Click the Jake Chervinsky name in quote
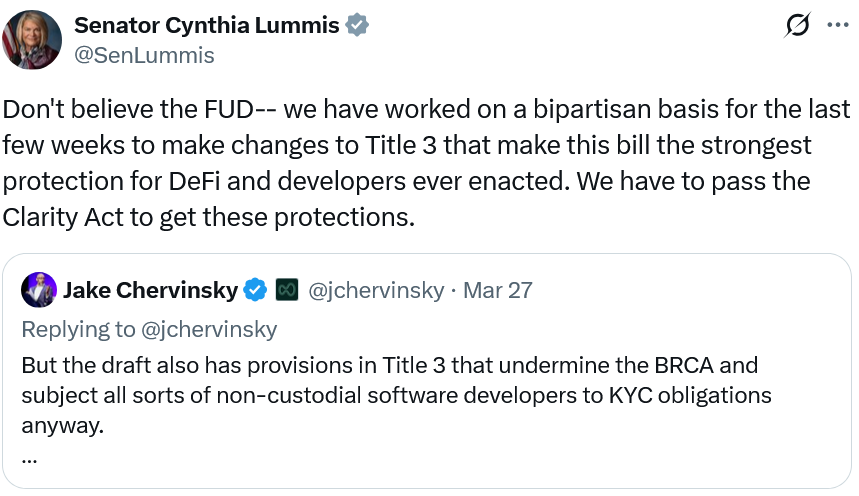859x496 pixels. tap(150, 291)
